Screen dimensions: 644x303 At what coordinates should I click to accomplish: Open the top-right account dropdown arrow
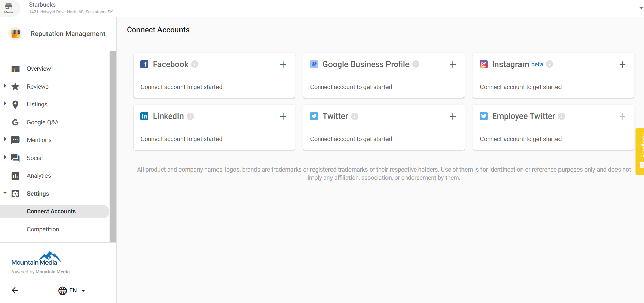click(641, 8)
